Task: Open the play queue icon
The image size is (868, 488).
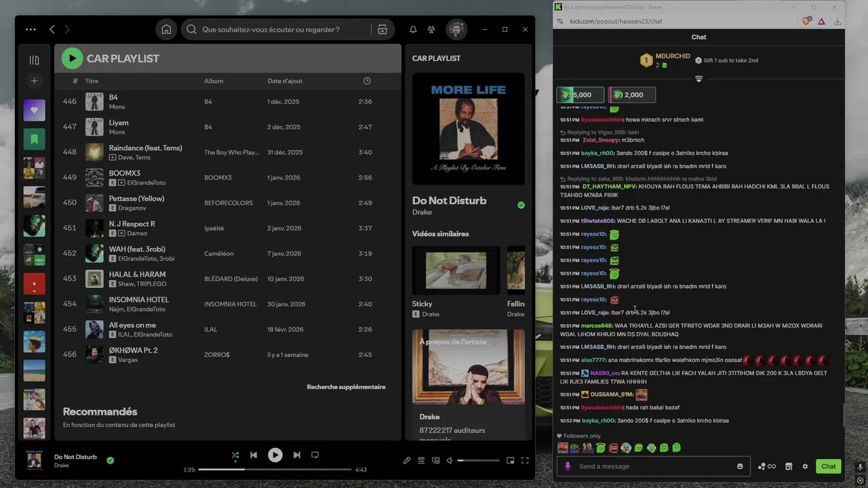Action: click(x=421, y=461)
